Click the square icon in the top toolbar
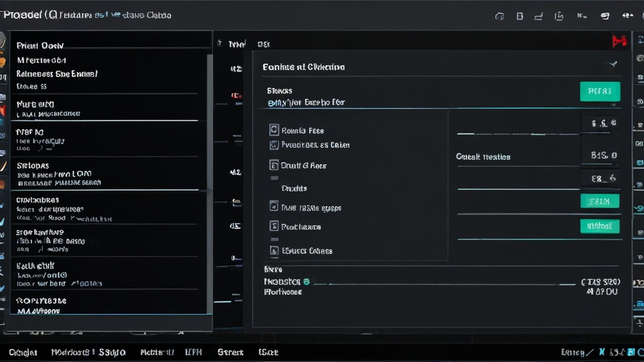644x362 pixels. point(519,16)
